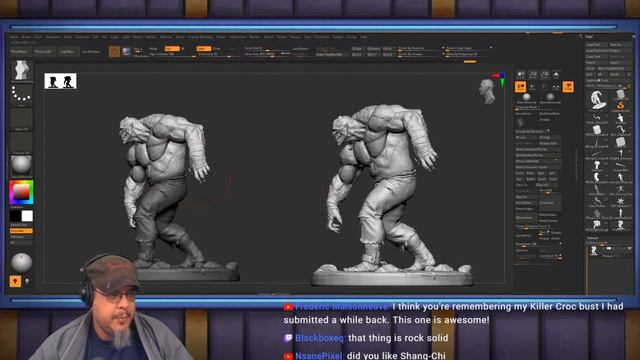Click the orange square icon at bottom-left
Screen dimensions: 640x360
(x=15, y=281)
